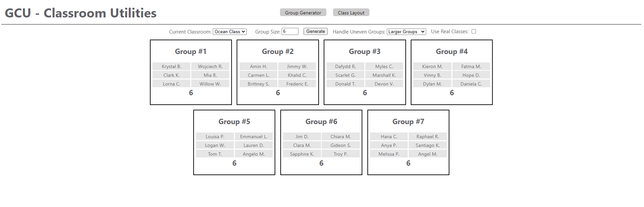This screenshot has height=207, width=644.
Task: Click Dafydd R. in Group #3
Action: click(x=345, y=66)
